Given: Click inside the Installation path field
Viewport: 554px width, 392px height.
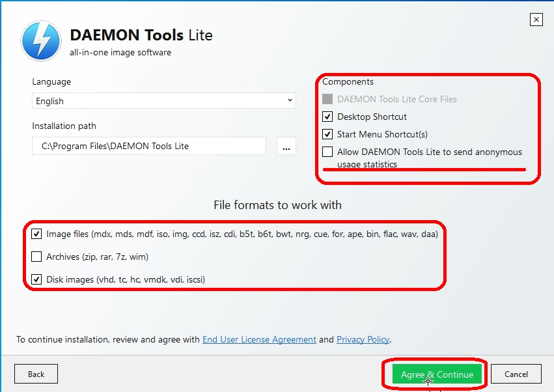Looking at the screenshot, I should pyautogui.click(x=148, y=146).
